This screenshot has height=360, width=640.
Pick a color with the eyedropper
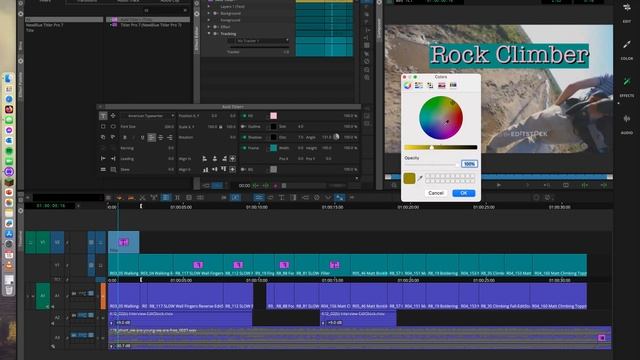click(x=420, y=178)
